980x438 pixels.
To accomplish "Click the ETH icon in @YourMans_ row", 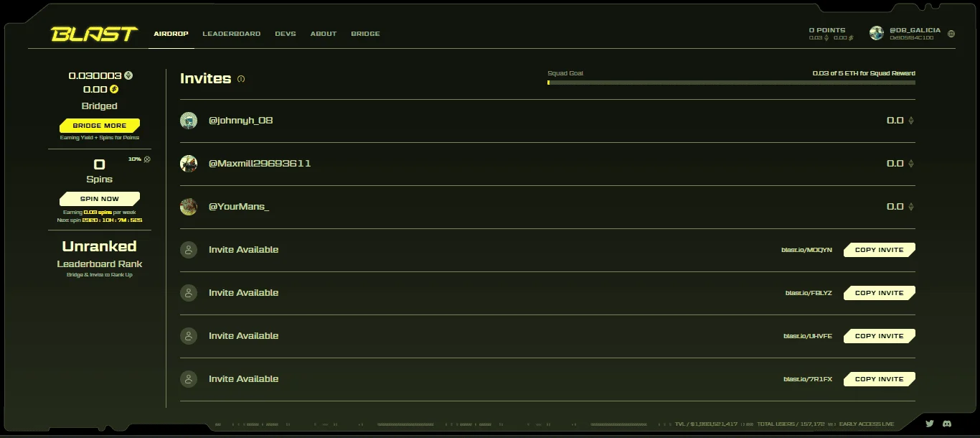I will pyautogui.click(x=911, y=207).
